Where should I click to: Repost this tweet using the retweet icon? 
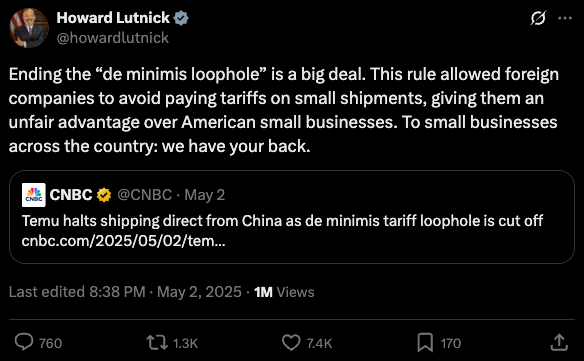coord(156,342)
